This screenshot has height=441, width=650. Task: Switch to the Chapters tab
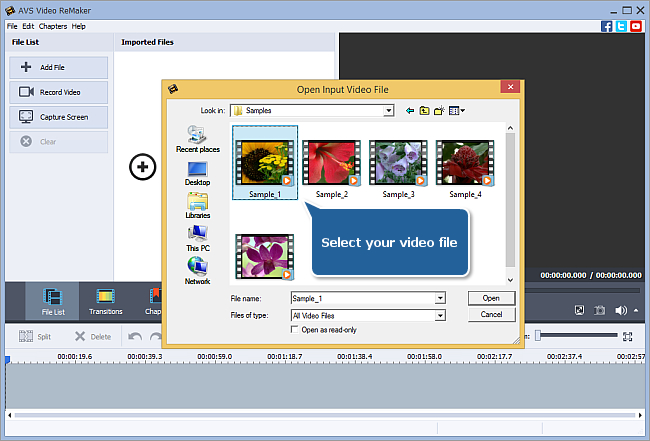pos(153,301)
